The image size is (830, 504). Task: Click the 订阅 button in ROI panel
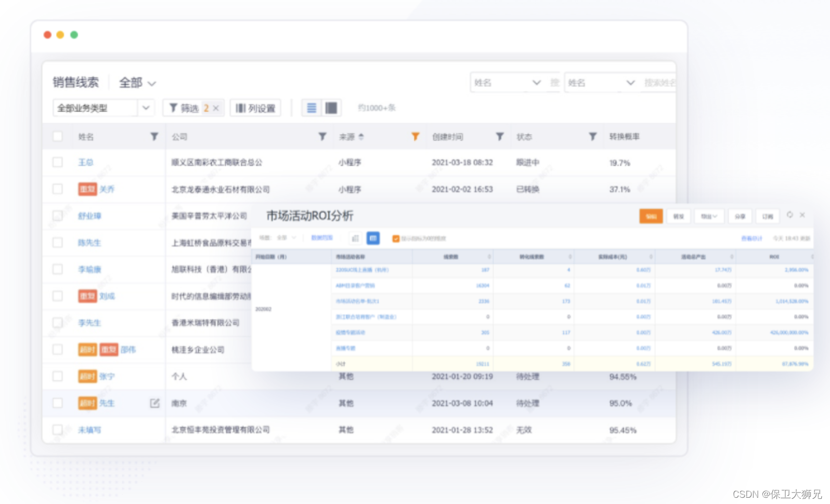tap(768, 216)
